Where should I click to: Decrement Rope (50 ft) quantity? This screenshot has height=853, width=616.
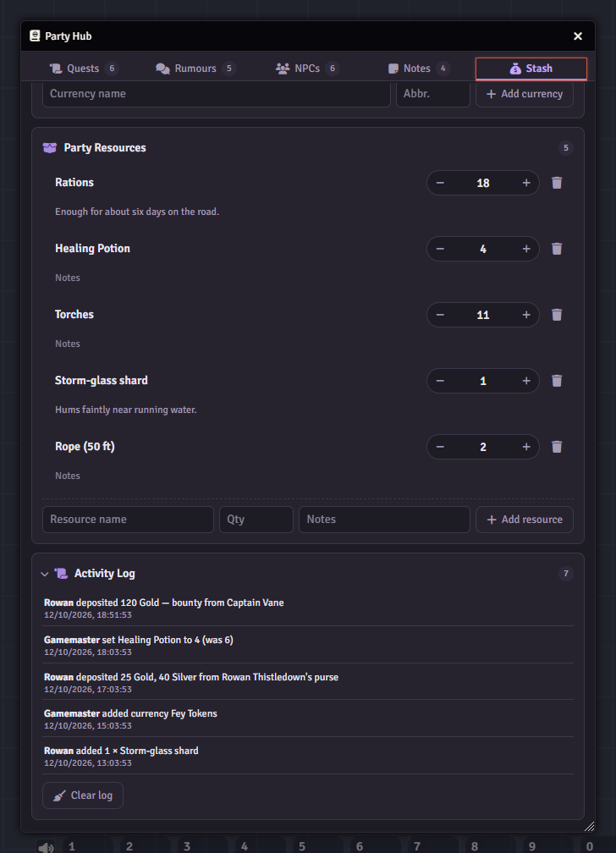(x=440, y=447)
